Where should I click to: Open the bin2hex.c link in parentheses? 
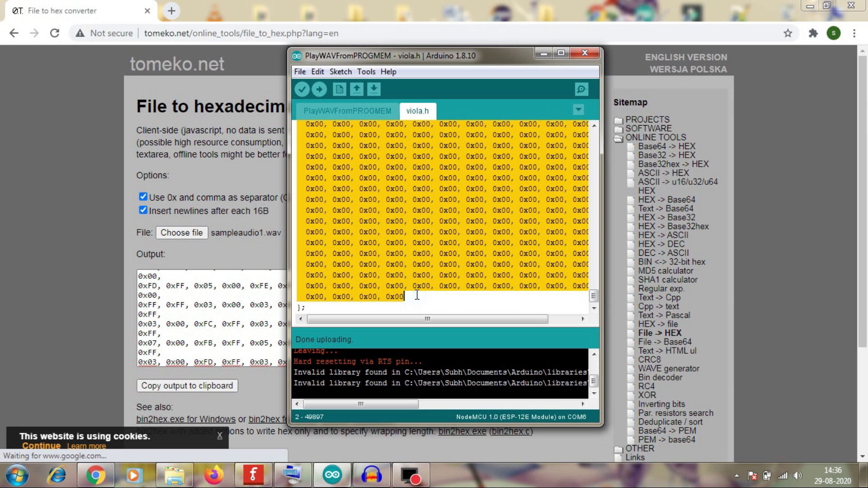pos(511,432)
